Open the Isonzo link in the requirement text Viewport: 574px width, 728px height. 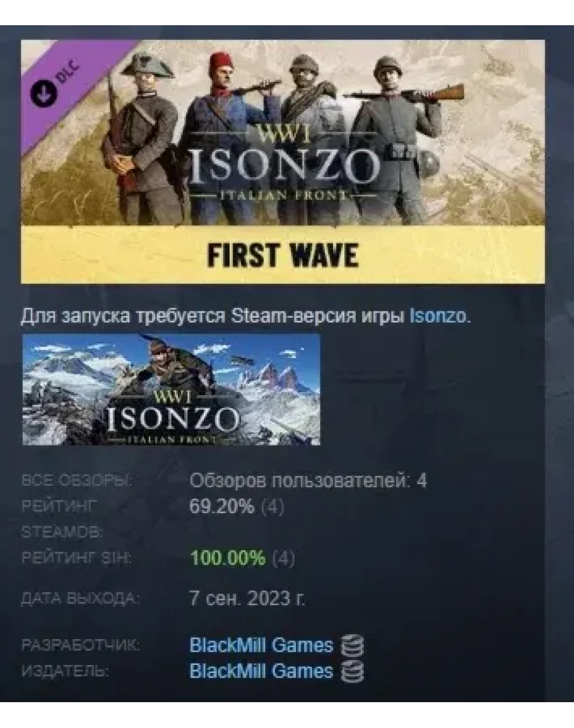coord(437,316)
